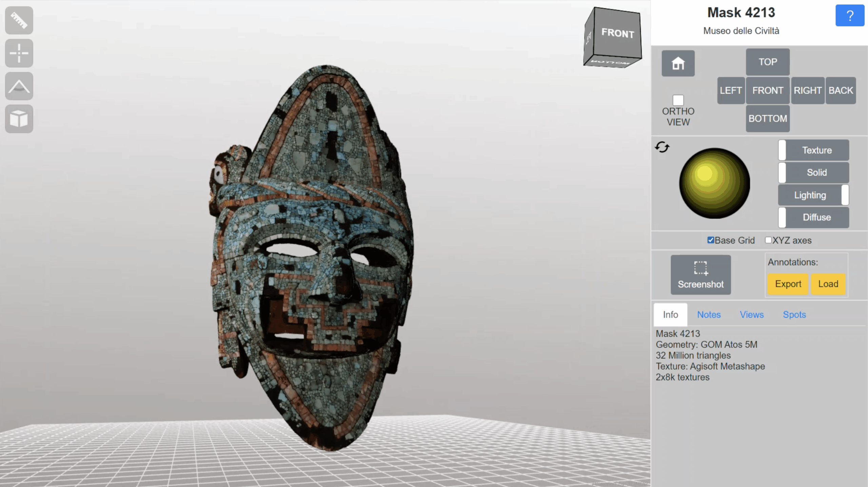Select the ruler measurement tool
868x487 pixels.
coord(19,20)
